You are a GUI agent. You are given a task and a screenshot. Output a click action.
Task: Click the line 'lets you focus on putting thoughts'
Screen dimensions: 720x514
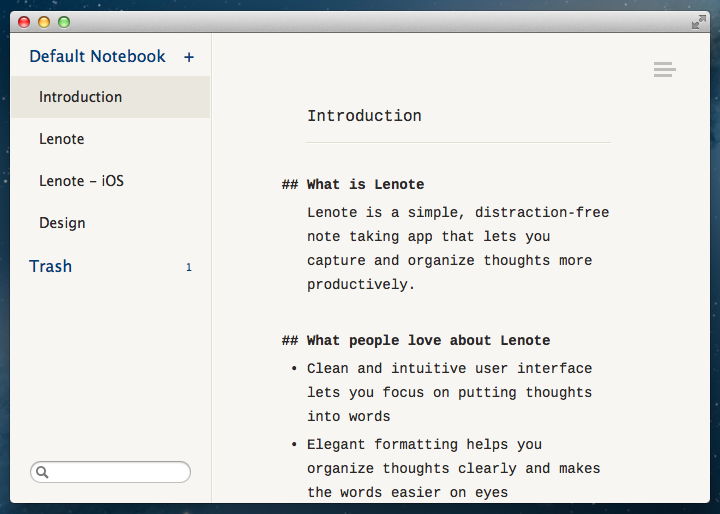click(x=450, y=392)
